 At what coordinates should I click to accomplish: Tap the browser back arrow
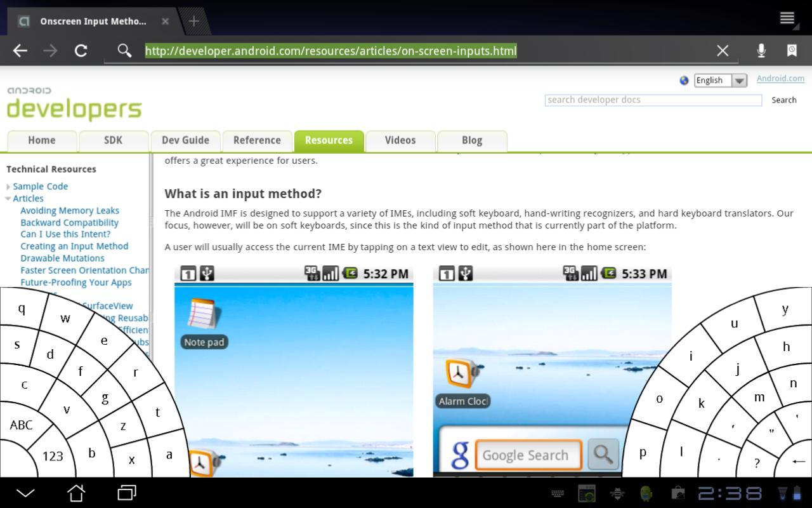(20, 51)
